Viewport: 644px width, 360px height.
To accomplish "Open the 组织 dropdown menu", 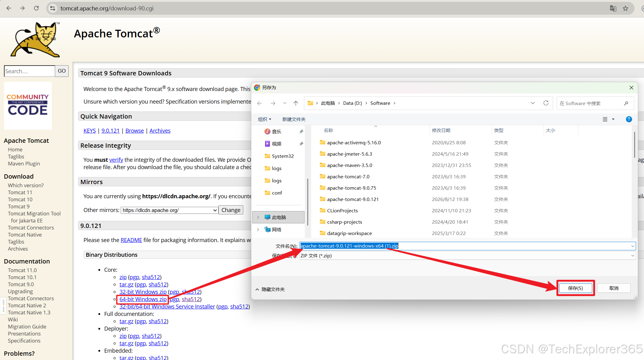I will tap(264, 119).
